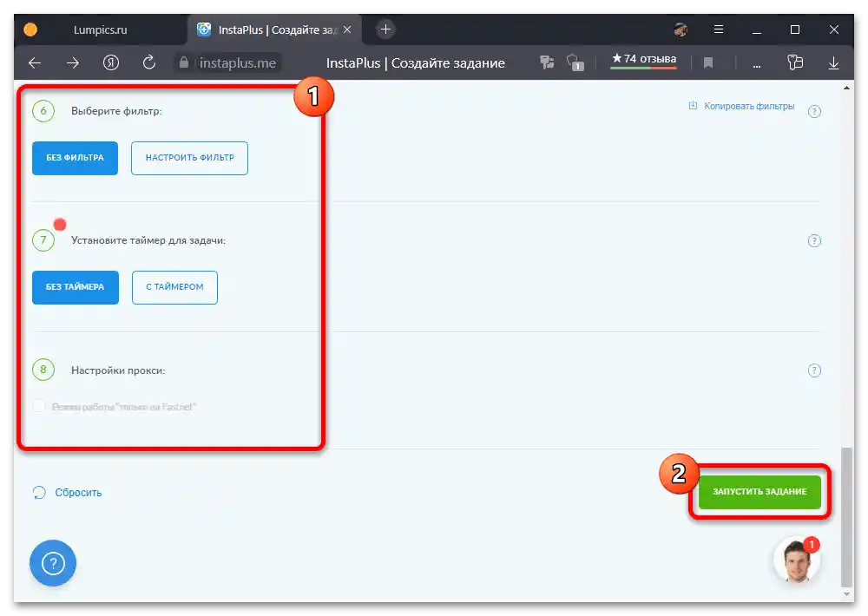Click the ЗАПУСТИТЬ ЗАДАНИЕ button

pos(759,491)
